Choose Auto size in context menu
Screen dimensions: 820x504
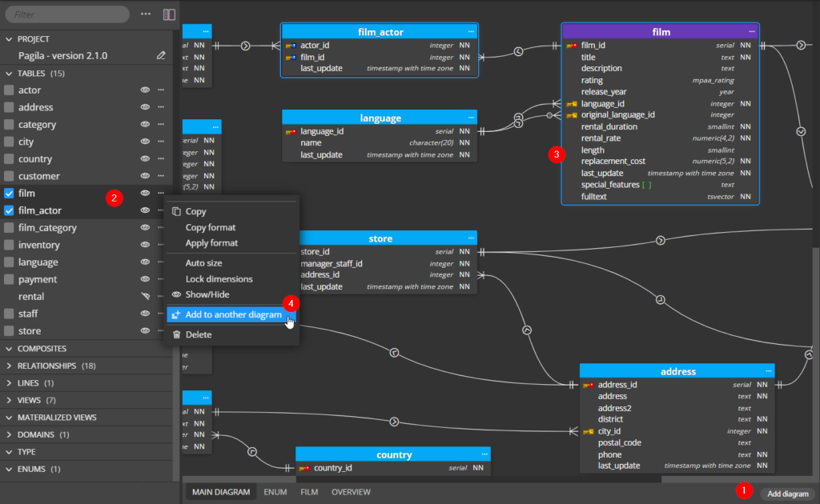click(x=231, y=263)
